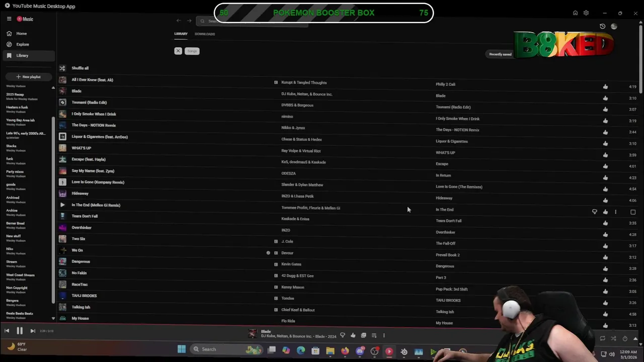
Task: Open the Recently saved sort dropdown
Action: tap(500, 54)
